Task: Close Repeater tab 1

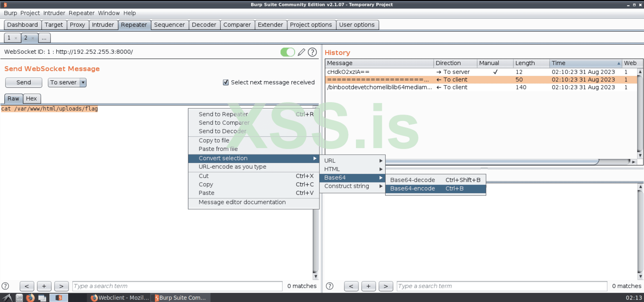Action: click(x=16, y=38)
